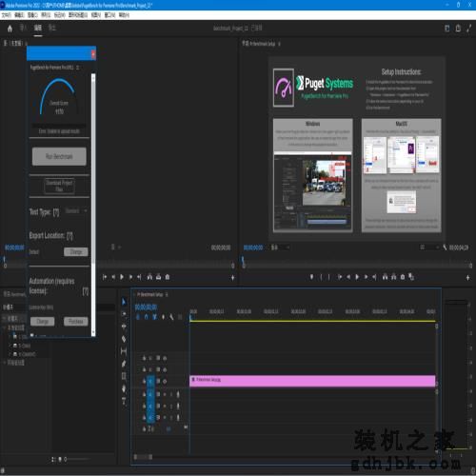476x476 pixels.
Task: Toggle A3 voice-over record microphone
Action: [178, 418]
